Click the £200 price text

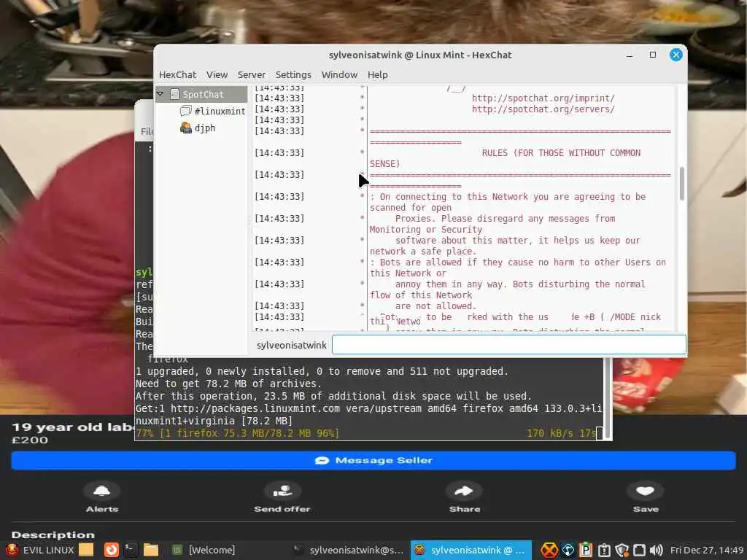(30, 440)
